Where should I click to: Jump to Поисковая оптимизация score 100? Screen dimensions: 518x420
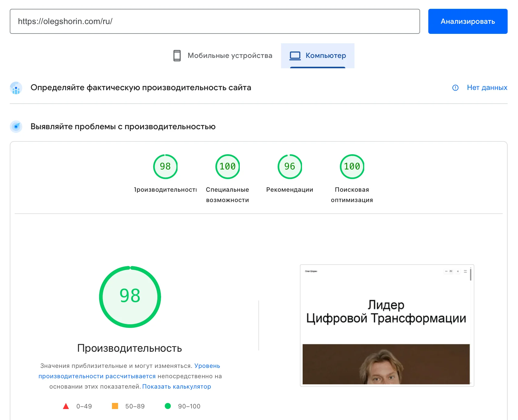click(352, 166)
